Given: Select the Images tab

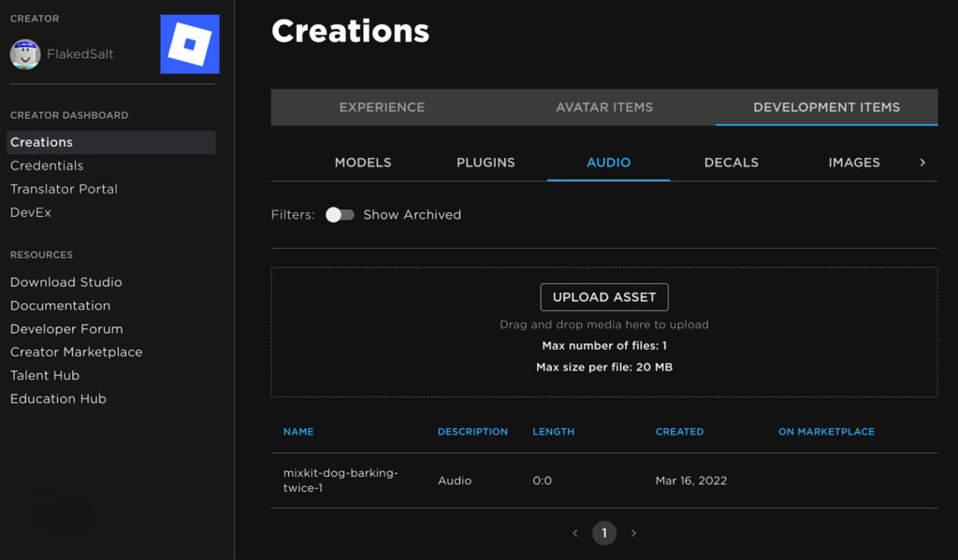Looking at the screenshot, I should [x=853, y=162].
